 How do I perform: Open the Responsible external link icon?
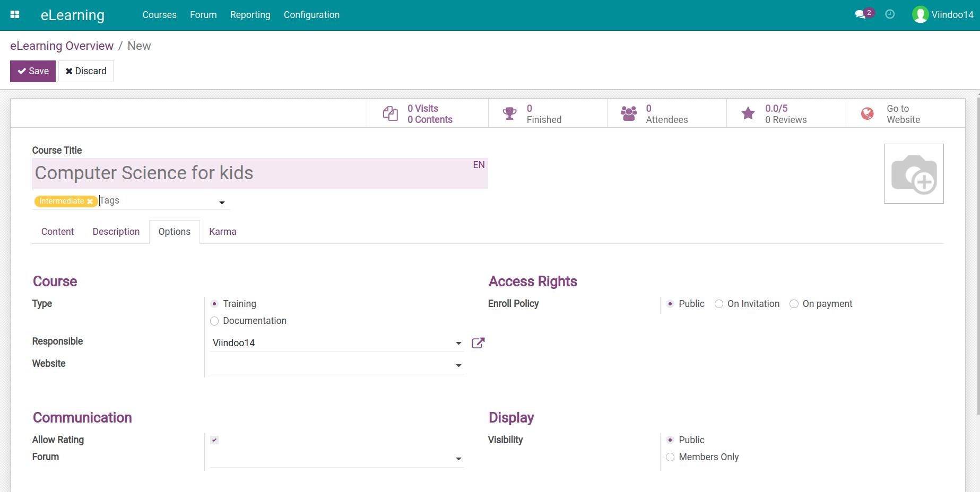coord(478,343)
